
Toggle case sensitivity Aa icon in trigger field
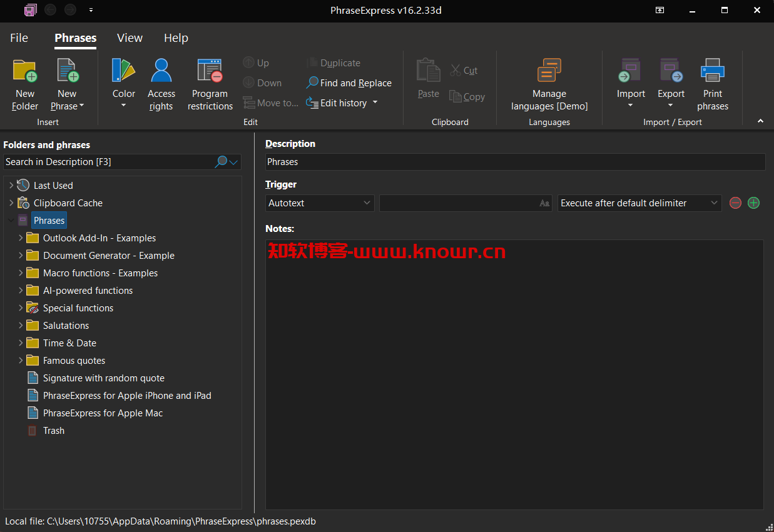click(544, 203)
